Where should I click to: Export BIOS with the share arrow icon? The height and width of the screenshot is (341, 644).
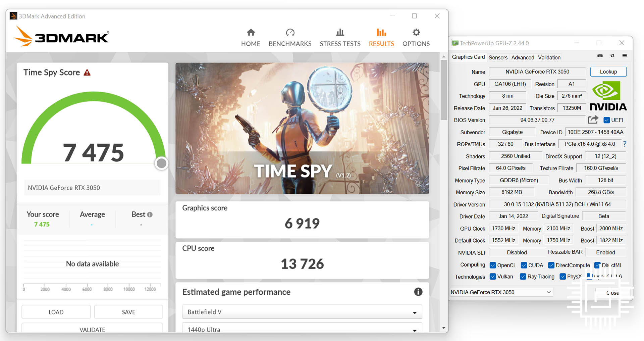tap(593, 119)
